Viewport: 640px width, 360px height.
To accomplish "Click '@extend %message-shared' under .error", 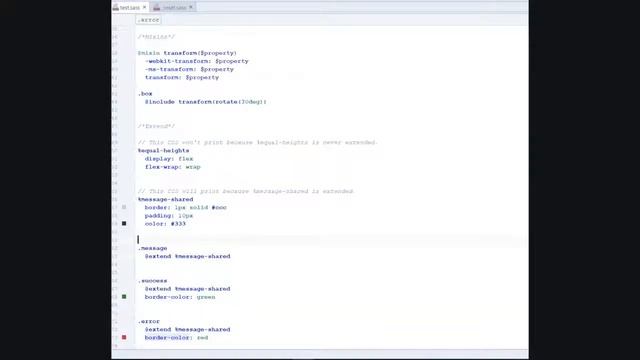I will [188, 329].
